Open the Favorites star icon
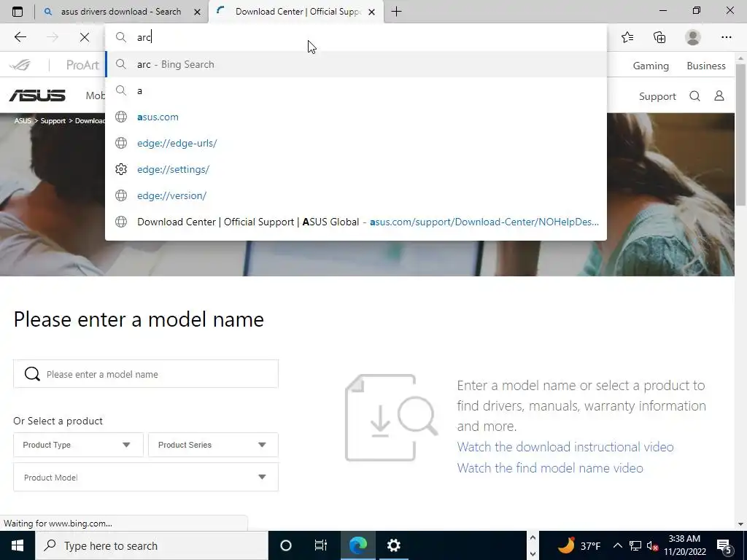The height and width of the screenshot is (560, 747). (627, 37)
